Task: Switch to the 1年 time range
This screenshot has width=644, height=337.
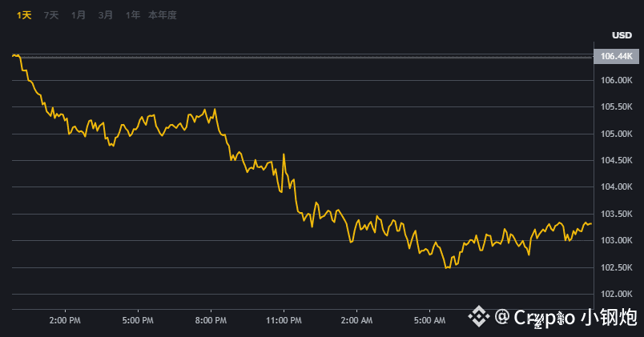Action: point(133,15)
